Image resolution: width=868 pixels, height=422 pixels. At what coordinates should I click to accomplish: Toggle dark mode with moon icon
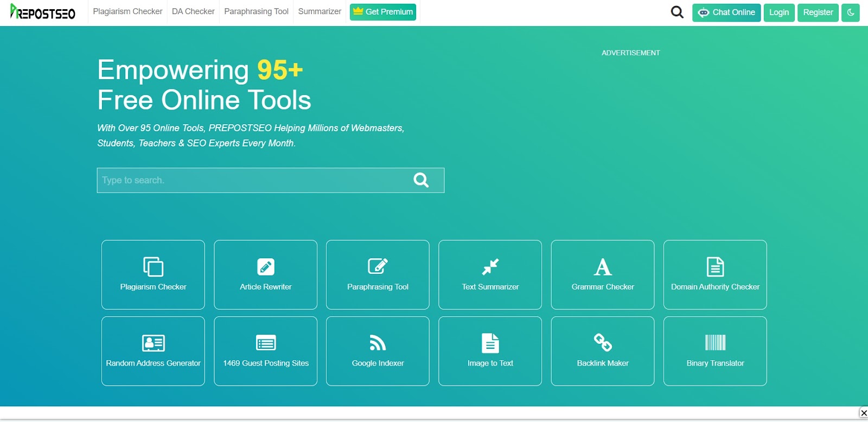point(851,12)
